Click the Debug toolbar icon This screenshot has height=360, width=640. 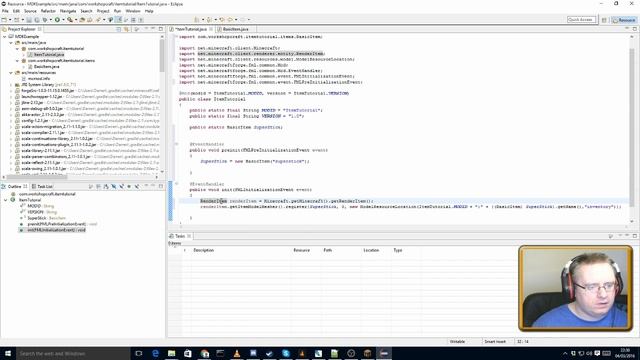[45, 20]
